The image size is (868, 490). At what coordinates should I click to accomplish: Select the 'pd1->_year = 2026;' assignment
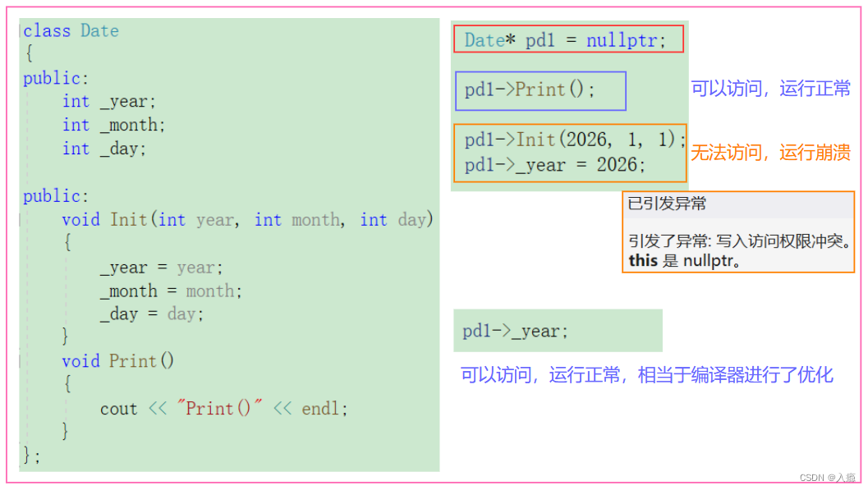coord(554,165)
